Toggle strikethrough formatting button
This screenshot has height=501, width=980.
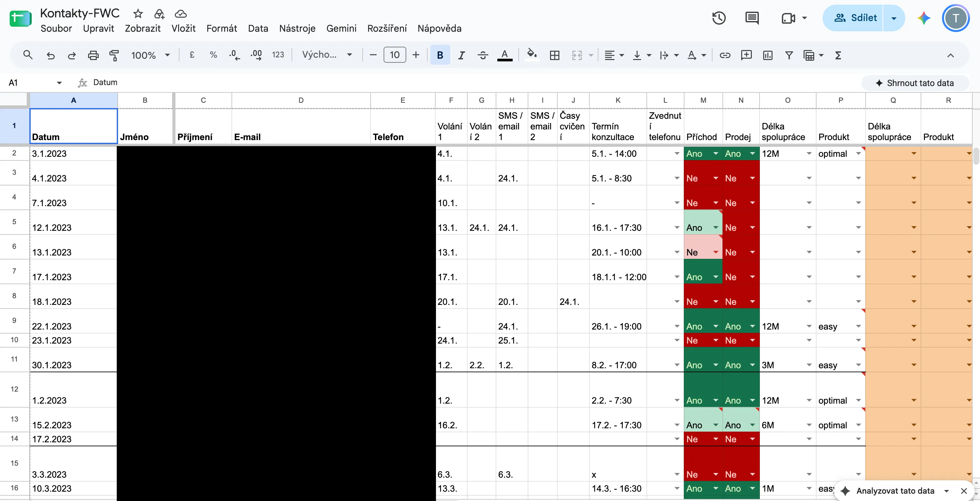click(483, 55)
